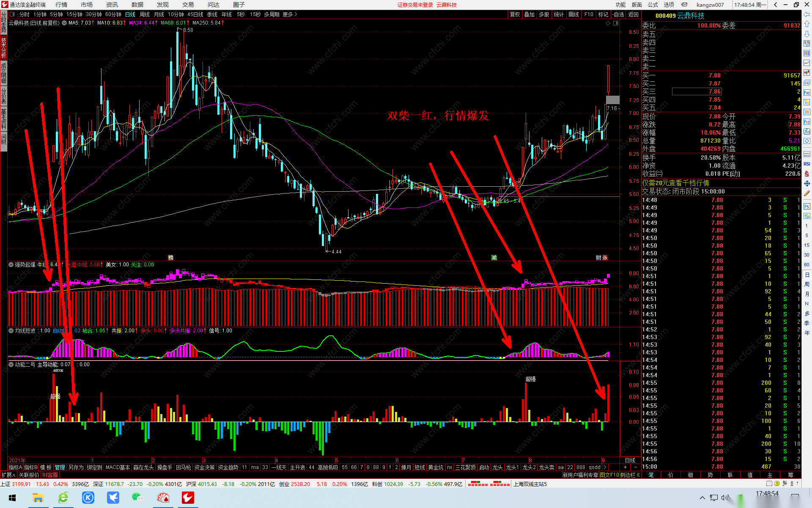Open WeChat from the Windows taskbar
Image resolution: width=812 pixels, height=508 pixels.
(137, 498)
